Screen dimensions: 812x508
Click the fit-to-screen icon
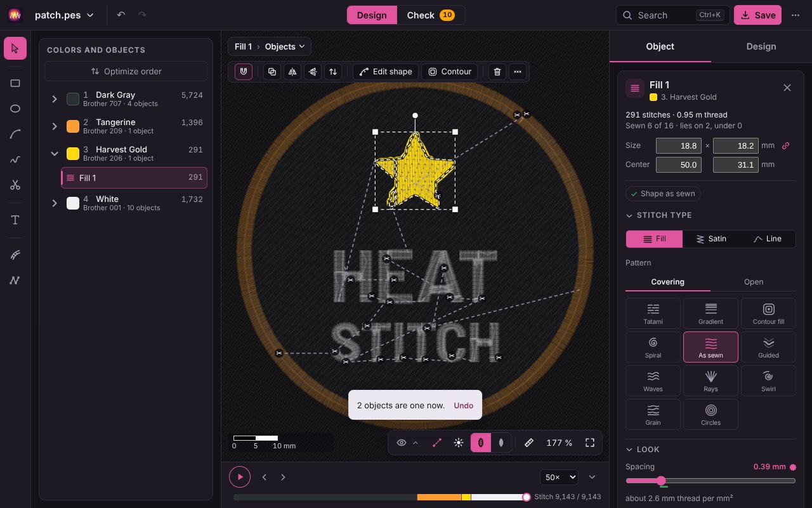tap(590, 443)
